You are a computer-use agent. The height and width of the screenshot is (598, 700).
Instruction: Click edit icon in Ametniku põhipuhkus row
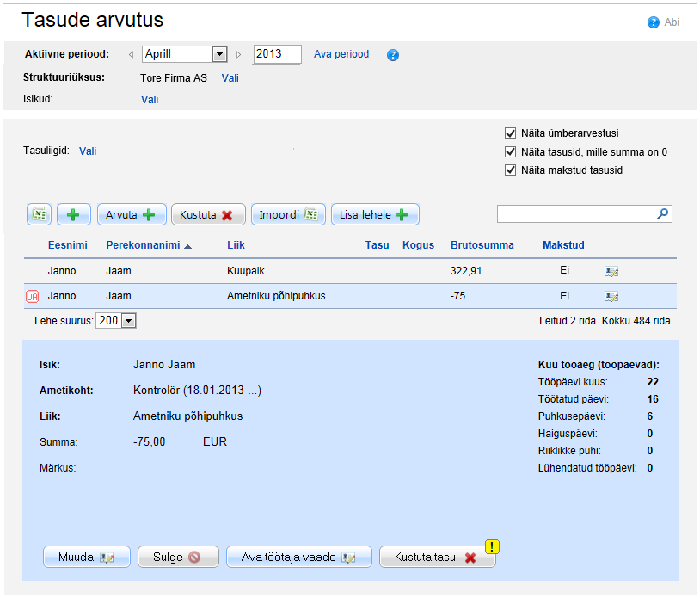pos(612,296)
